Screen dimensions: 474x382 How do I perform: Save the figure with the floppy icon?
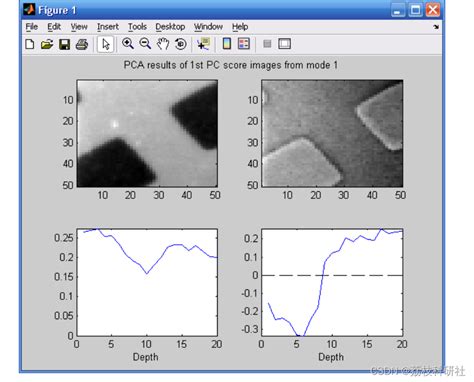pyautogui.click(x=64, y=44)
